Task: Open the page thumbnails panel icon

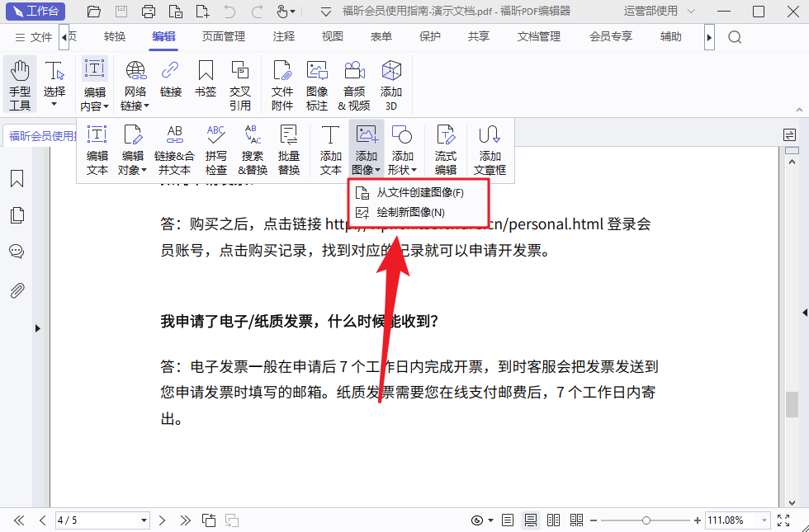Action: [x=17, y=213]
